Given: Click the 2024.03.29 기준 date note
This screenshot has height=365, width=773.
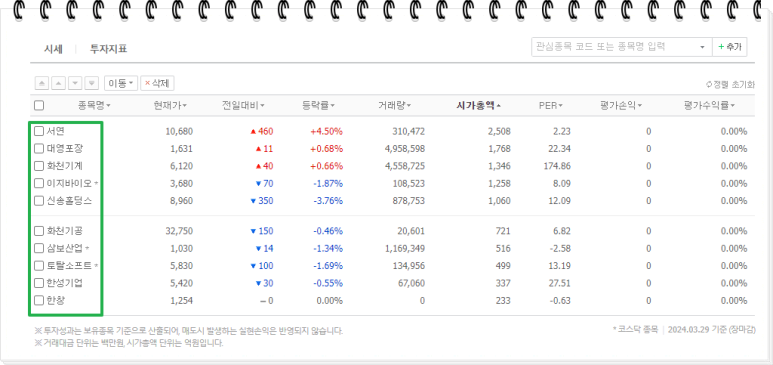Looking at the screenshot, I should (x=712, y=329).
